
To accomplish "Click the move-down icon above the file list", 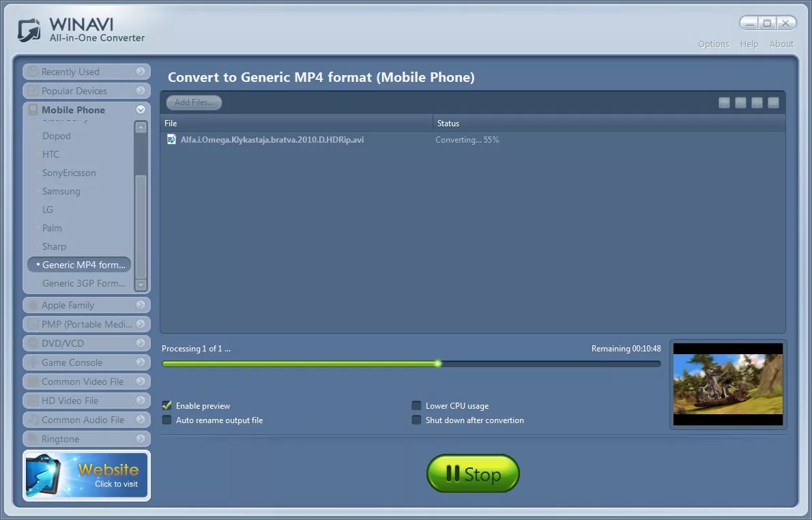I will pos(740,102).
